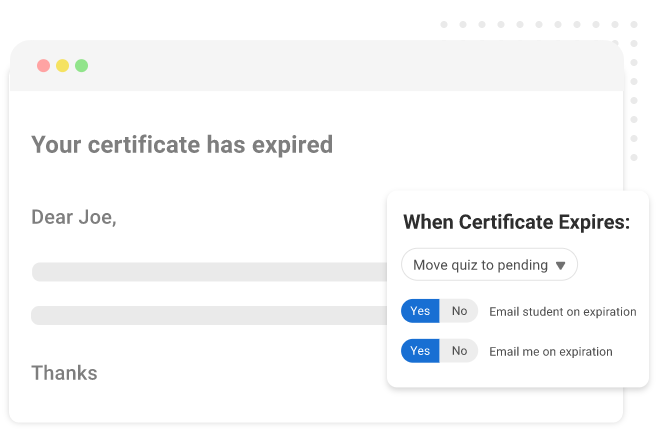Select Yes for Email me on expiration
662x432 pixels.
click(420, 351)
